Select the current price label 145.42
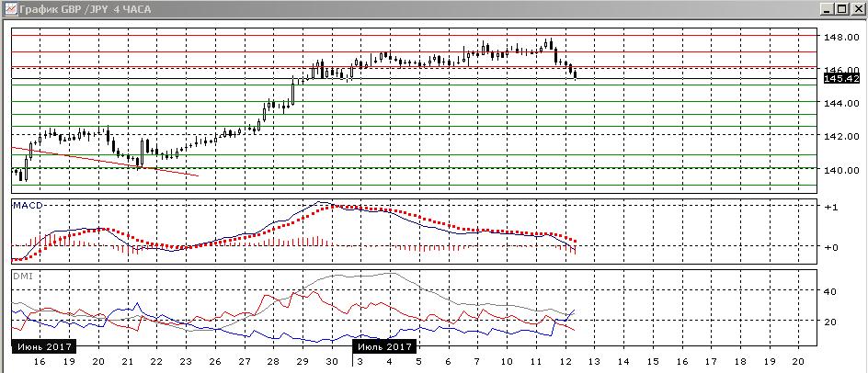 841,79
